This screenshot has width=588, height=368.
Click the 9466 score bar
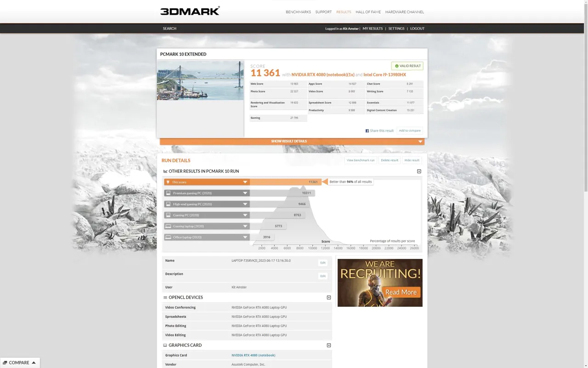click(x=280, y=204)
